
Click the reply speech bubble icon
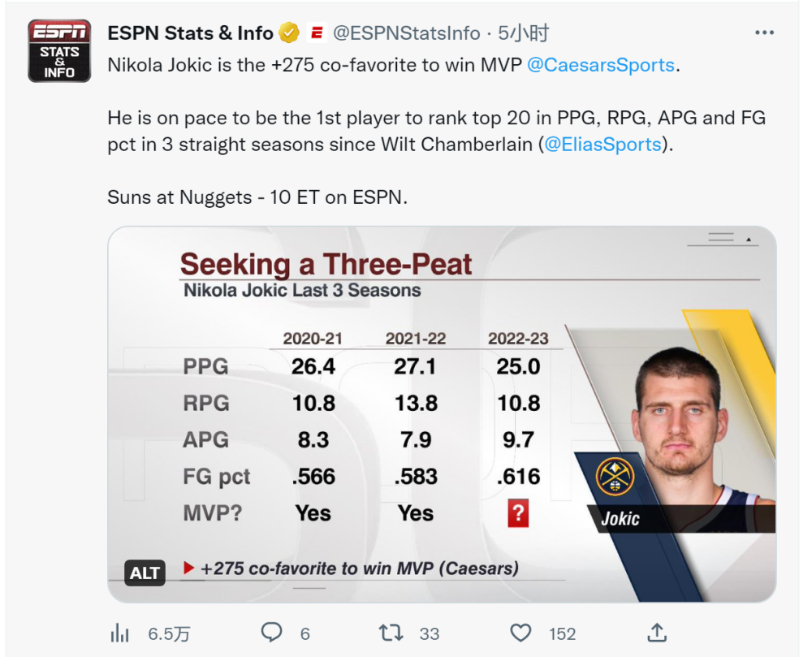(271, 633)
